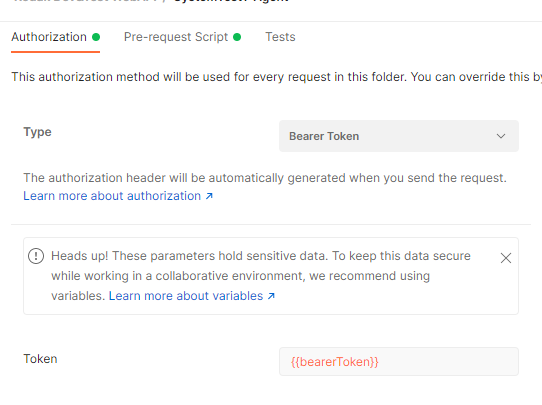
Task: Click the Type label
Action: click(37, 132)
